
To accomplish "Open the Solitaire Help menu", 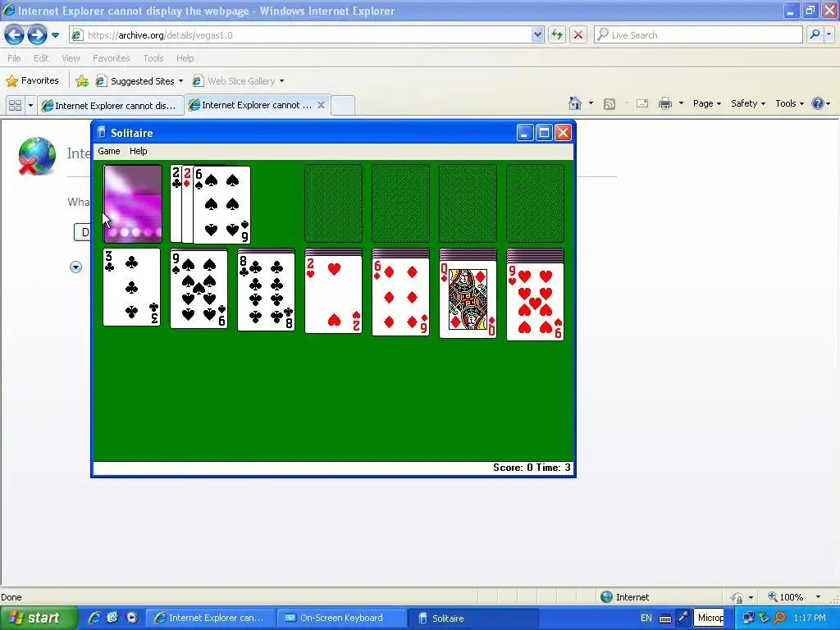I will coord(138,151).
